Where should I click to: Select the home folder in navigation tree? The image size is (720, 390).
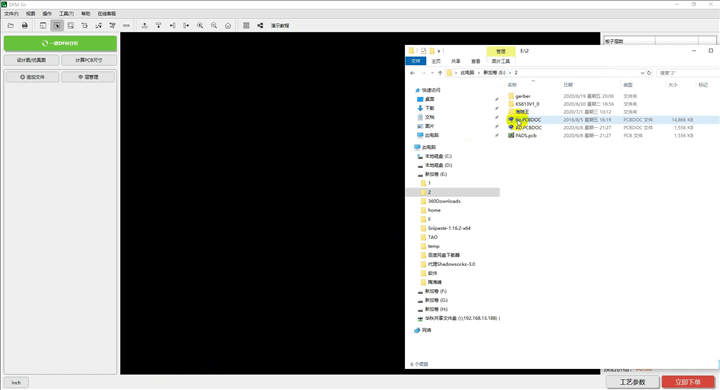pos(434,210)
